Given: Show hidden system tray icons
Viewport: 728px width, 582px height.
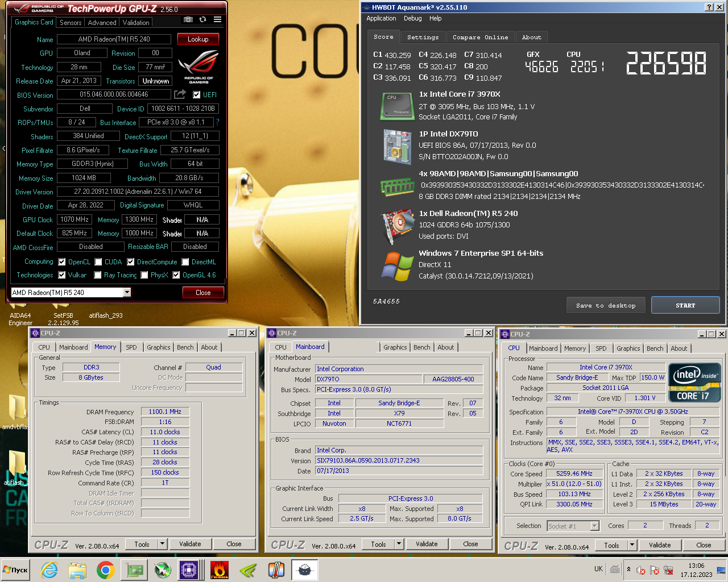Looking at the screenshot, I should (628, 569).
